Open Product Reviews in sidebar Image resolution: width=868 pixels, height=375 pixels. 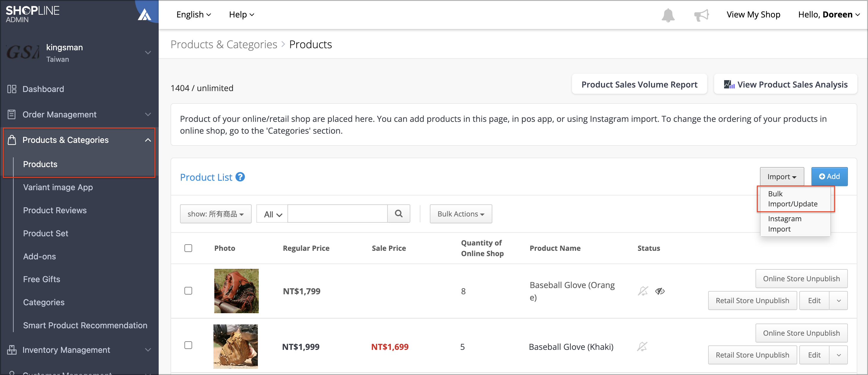coord(55,210)
